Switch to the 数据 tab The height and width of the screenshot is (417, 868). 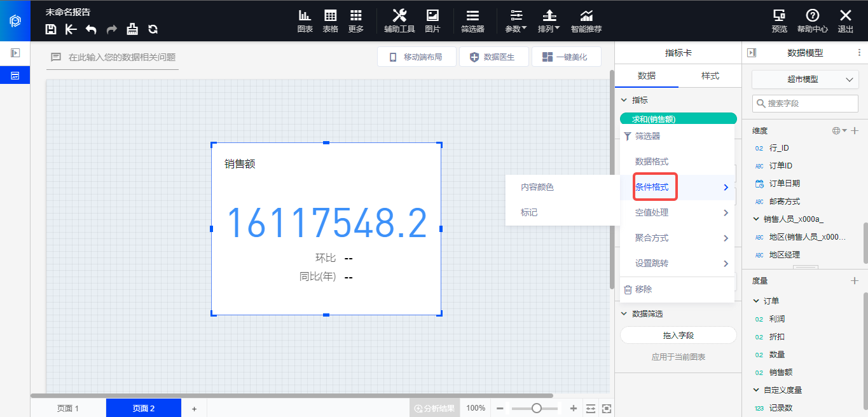click(646, 76)
